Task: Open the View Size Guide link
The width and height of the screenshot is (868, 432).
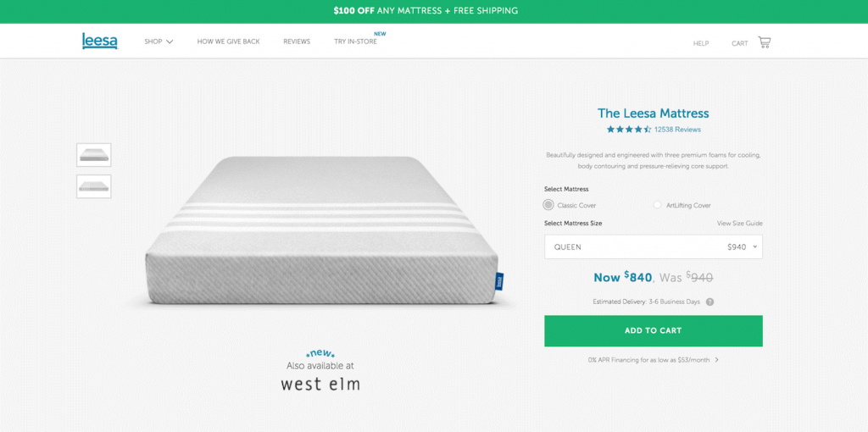Action: click(739, 224)
